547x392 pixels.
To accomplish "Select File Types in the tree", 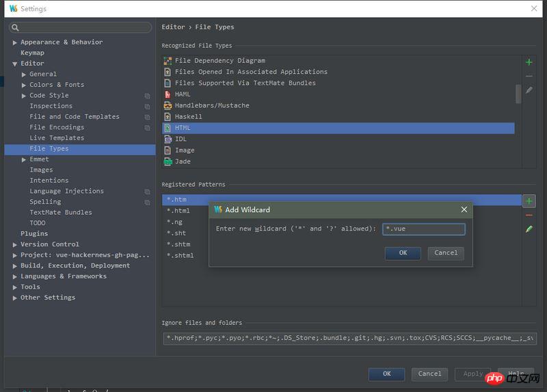I will (80, 148).
